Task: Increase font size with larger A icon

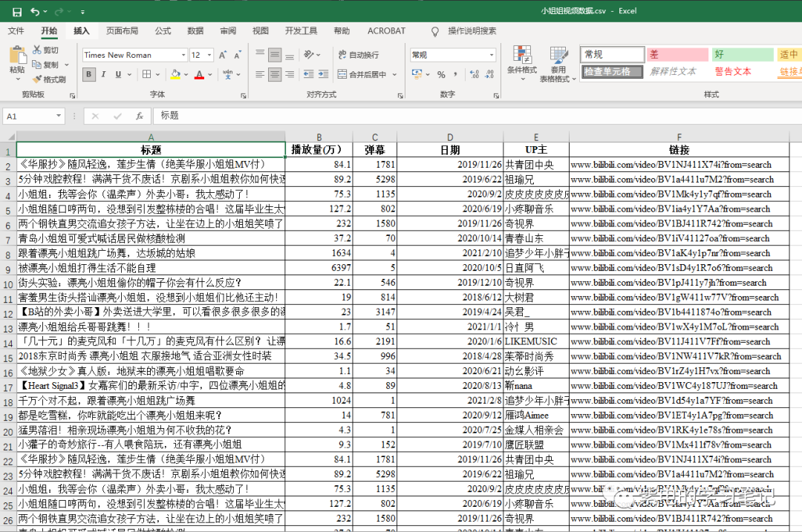Action: pos(223,55)
